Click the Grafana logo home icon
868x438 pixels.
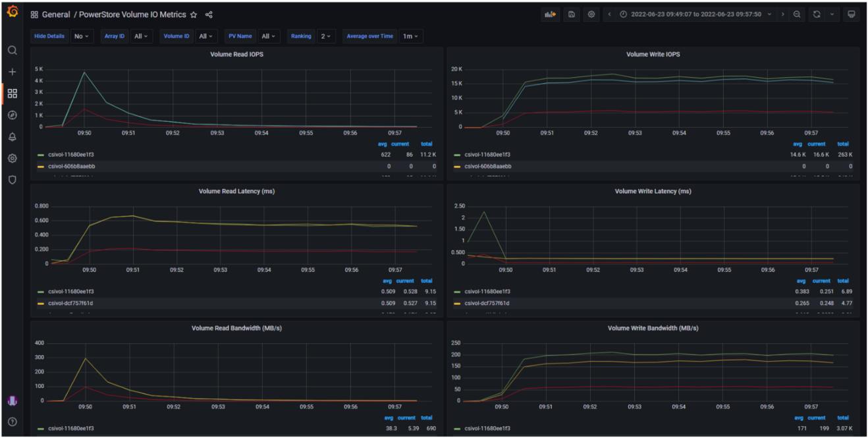pyautogui.click(x=12, y=12)
